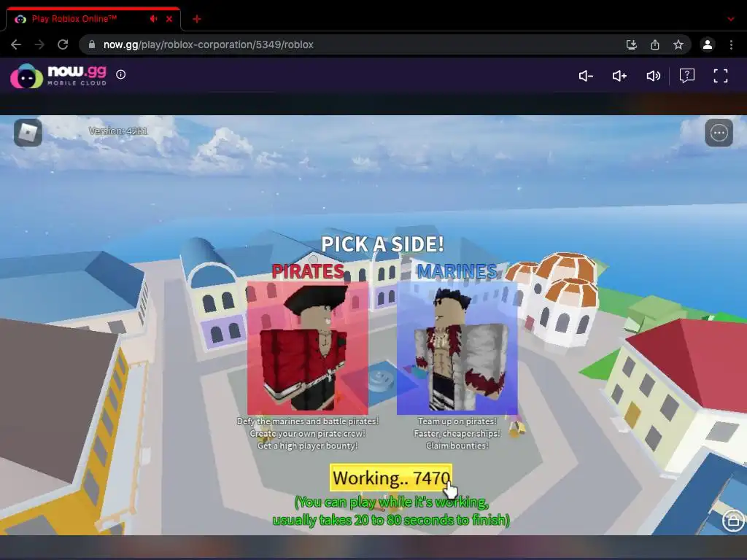Screen dimensions: 747x560
Task: Increase volume with the speaker plus icon
Action: click(619, 76)
